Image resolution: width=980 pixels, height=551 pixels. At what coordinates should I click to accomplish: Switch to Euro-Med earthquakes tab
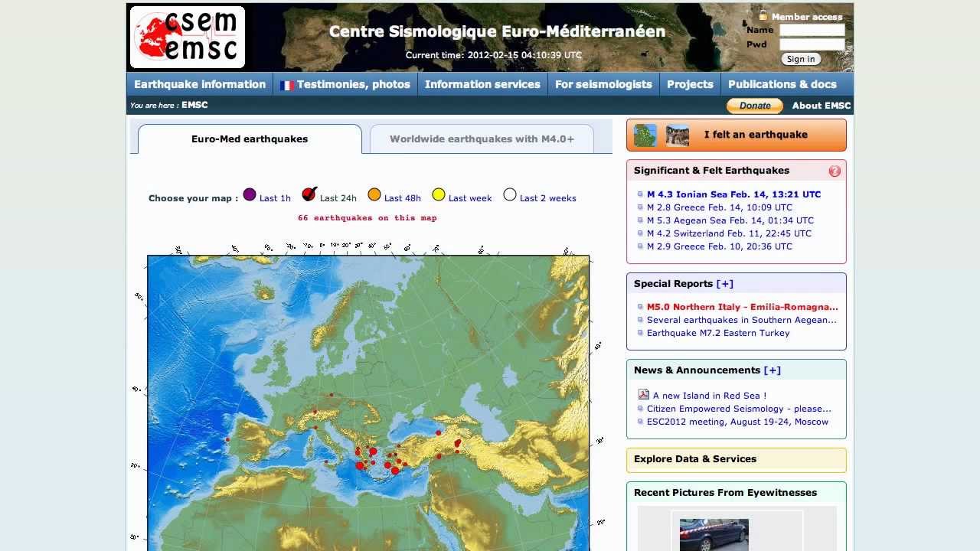click(250, 139)
